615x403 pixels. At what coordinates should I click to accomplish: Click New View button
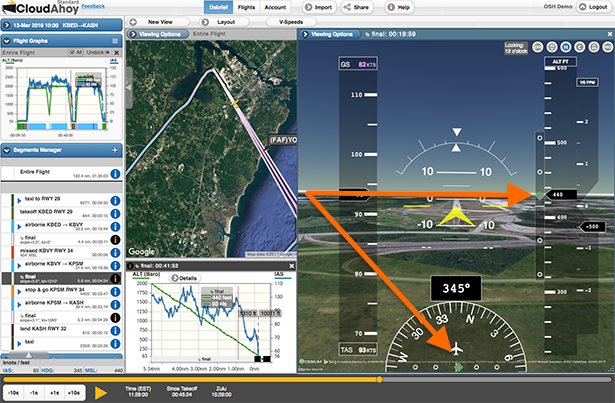point(158,22)
